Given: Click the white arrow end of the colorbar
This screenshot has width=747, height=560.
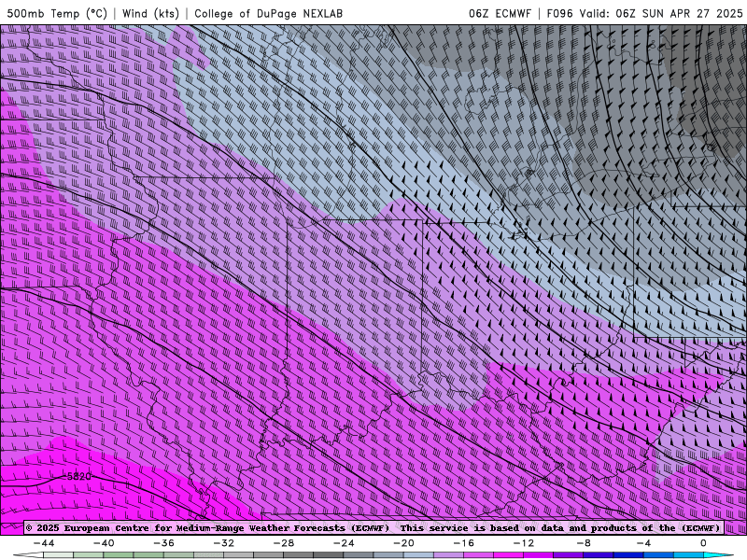Looking at the screenshot, I should tap(28, 555).
